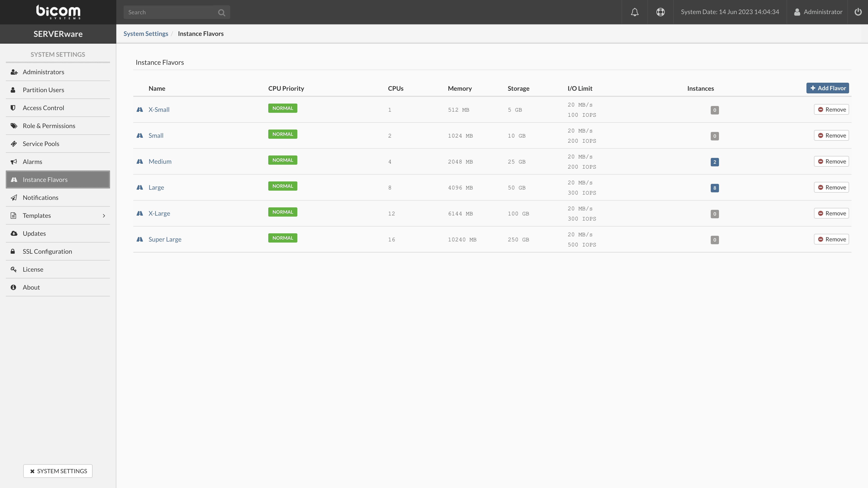
Task: Click the Service Pools icon
Action: [x=14, y=144]
